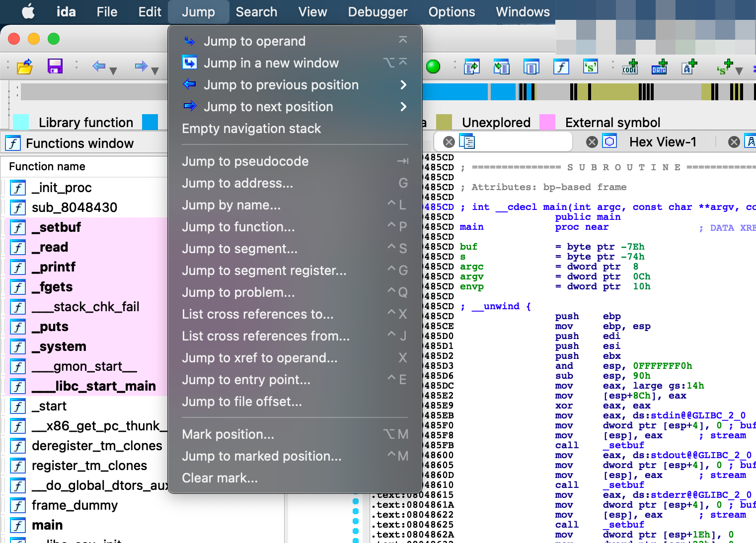Click the function icon beside _system
This screenshot has width=756, height=543.
(x=18, y=346)
